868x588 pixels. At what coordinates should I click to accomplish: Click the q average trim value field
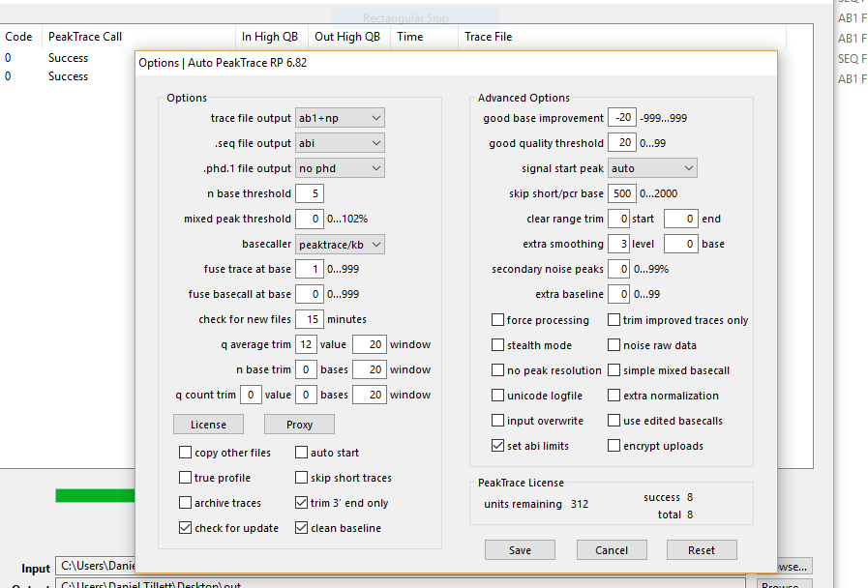[306, 344]
